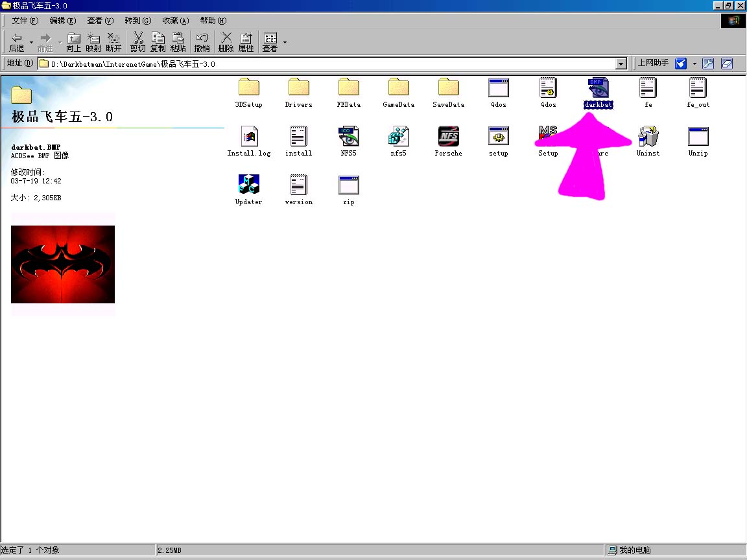This screenshot has height=560, width=747.
Task: Select the 4dos notepad file with gear
Action: 549,93
